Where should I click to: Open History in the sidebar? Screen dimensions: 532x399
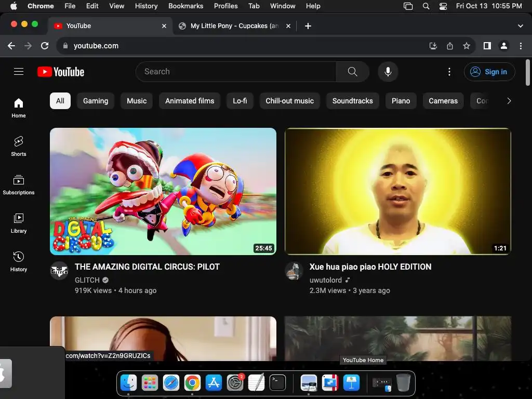[19, 262]
